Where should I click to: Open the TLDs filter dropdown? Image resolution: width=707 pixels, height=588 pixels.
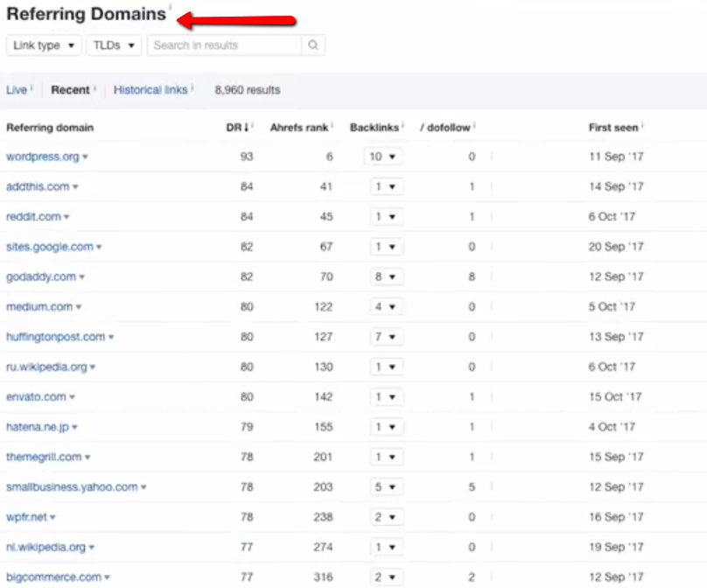point(114,45)
